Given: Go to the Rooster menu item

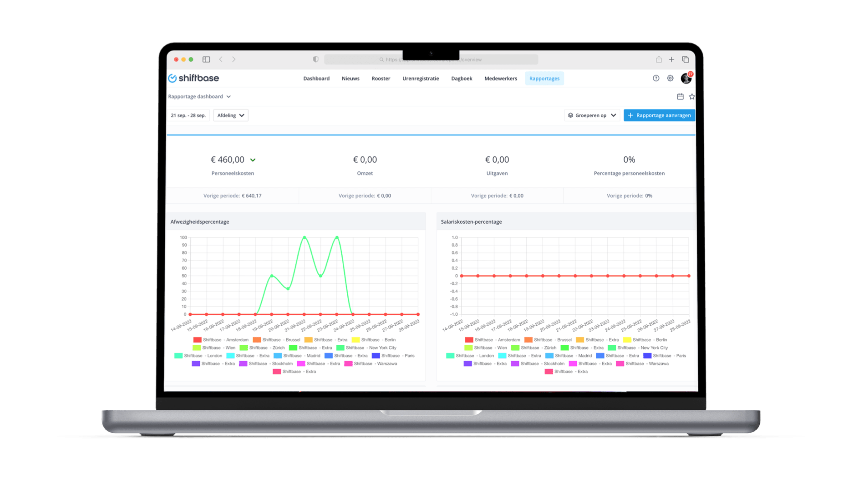Looking at the screenshot, I should [381, 79].
